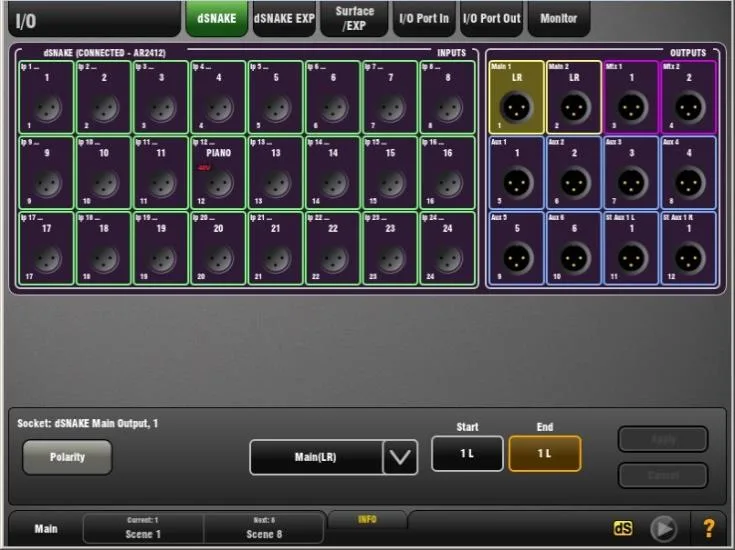The image size is (735, 550).
Task: Select dSNAKE input socket 15
Action: [390, 173]
